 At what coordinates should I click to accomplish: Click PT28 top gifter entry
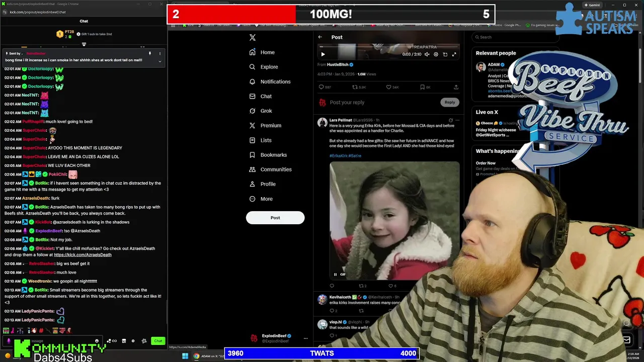click(x=64, y=34)
